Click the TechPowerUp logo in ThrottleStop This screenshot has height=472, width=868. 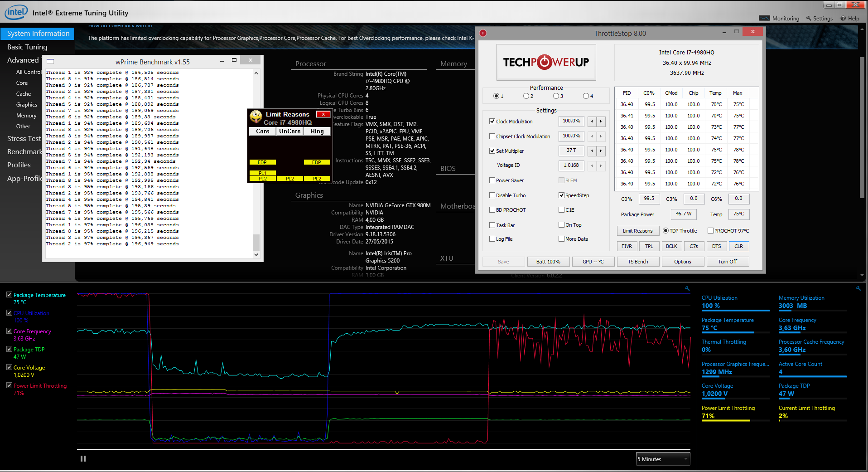click(x=546, y=62)
